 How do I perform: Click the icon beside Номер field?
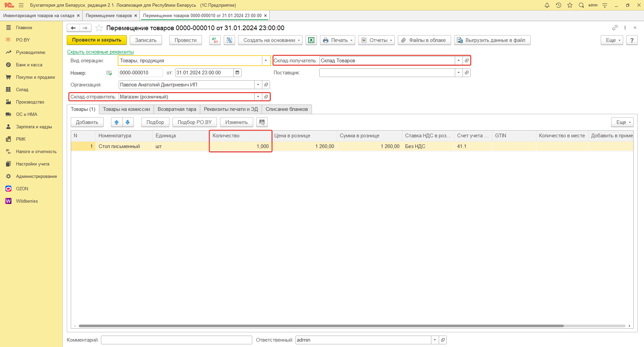coord(109,73)
